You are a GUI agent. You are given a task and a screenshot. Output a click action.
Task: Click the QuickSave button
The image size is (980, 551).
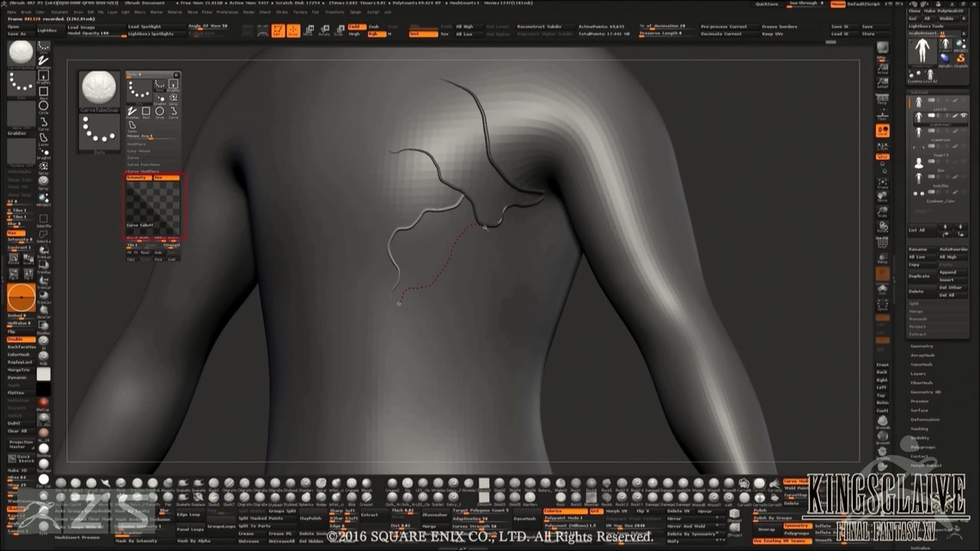[x=767, y=3]
